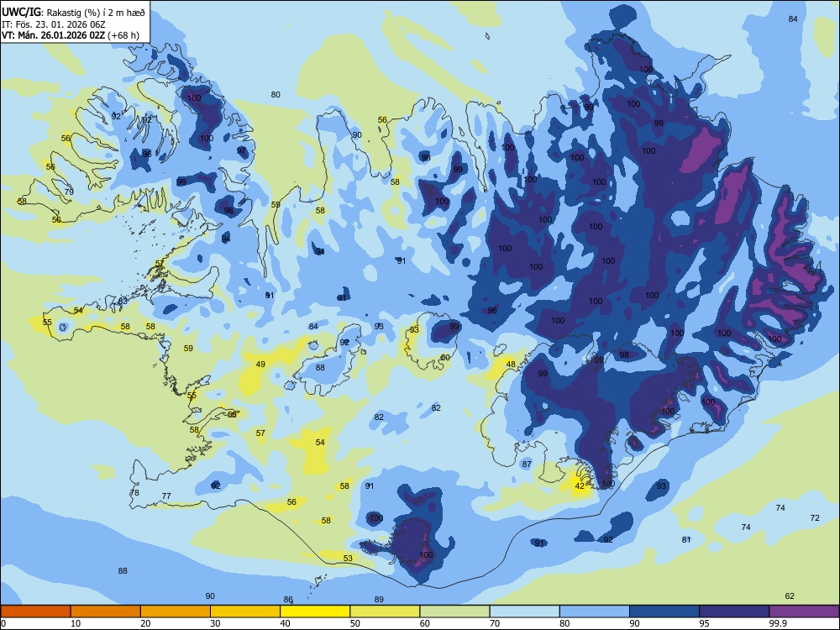840x630 pixels.
Task: Click the light blue 70–80 legend swatch
Action: click(524, 612)
